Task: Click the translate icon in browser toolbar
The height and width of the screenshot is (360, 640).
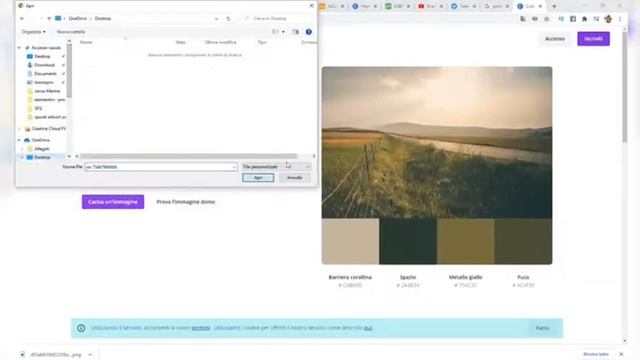Action: [x=523, y=19]
